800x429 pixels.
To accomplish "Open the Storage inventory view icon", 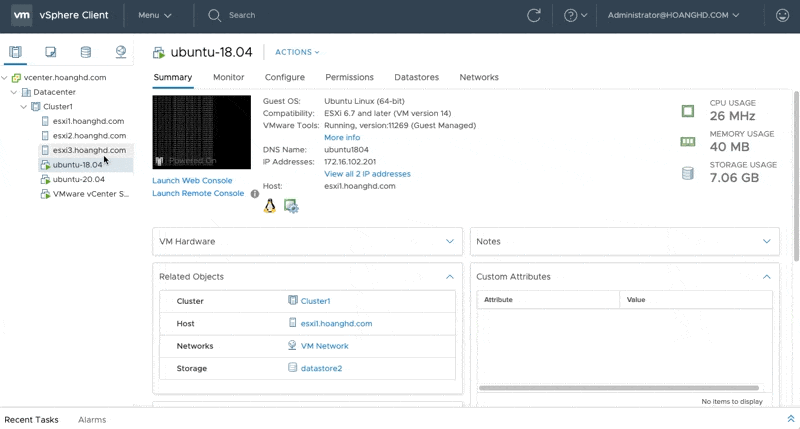I will [x=86, y=52].
